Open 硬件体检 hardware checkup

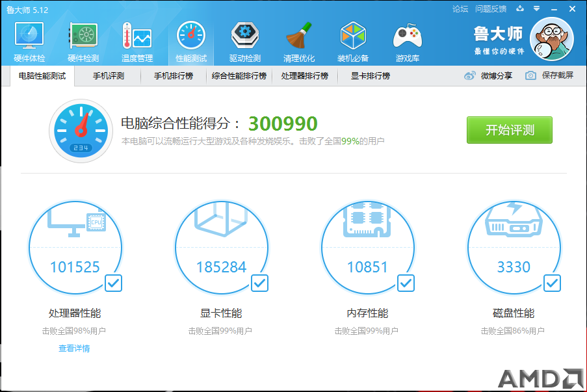tap(29, 42)
